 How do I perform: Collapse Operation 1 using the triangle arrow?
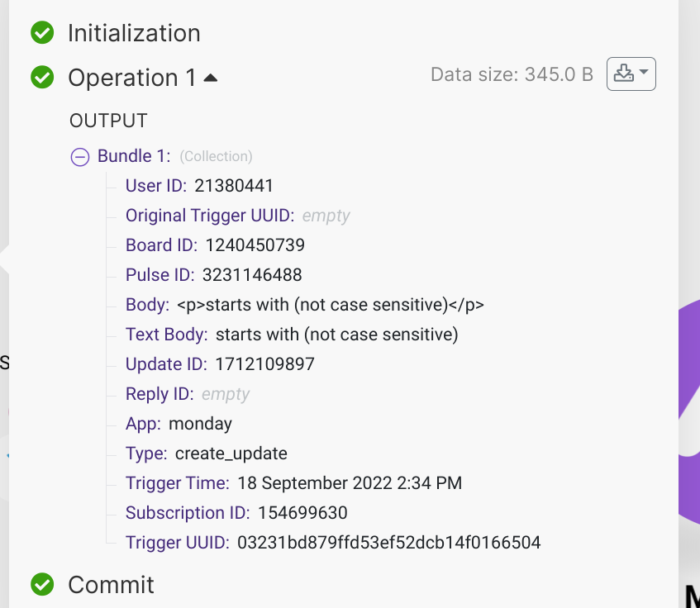click(x=210, y=78)
